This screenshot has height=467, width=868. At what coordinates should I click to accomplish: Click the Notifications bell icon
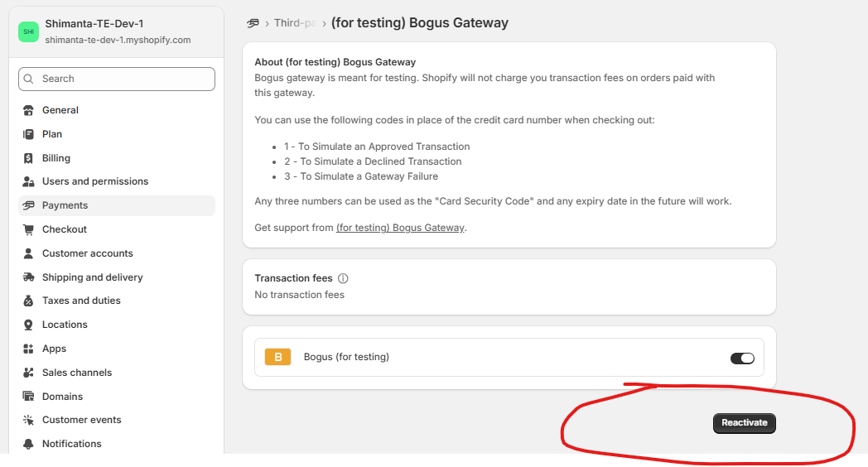[x=29, y=444]
